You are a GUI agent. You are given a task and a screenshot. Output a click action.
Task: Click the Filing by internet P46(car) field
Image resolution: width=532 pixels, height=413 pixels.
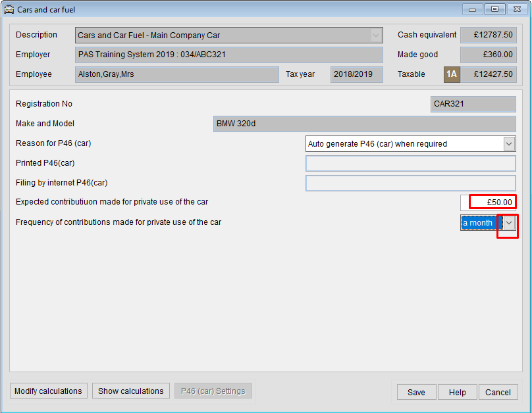point(410,183)
